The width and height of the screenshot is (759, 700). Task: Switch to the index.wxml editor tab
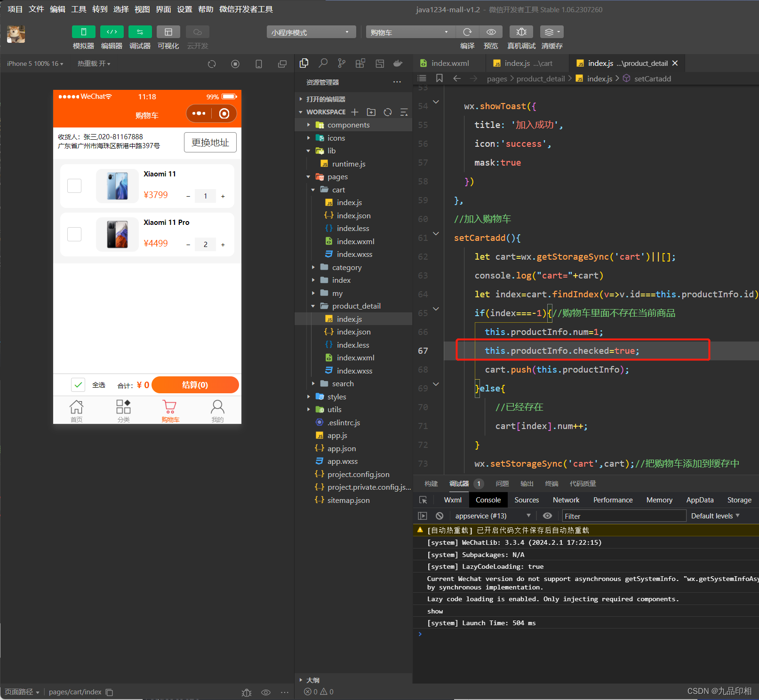point(449,63)
